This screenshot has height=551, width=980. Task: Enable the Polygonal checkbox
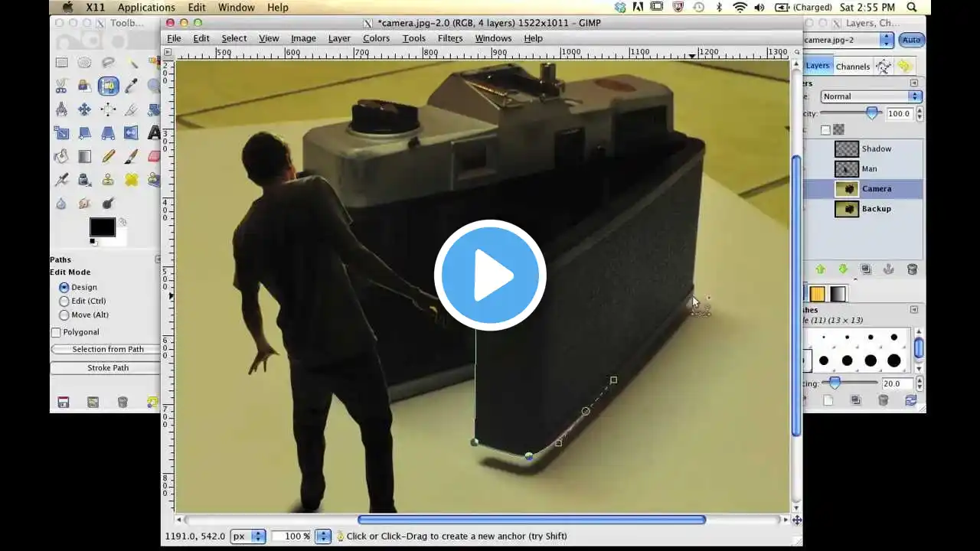point(56,332)
